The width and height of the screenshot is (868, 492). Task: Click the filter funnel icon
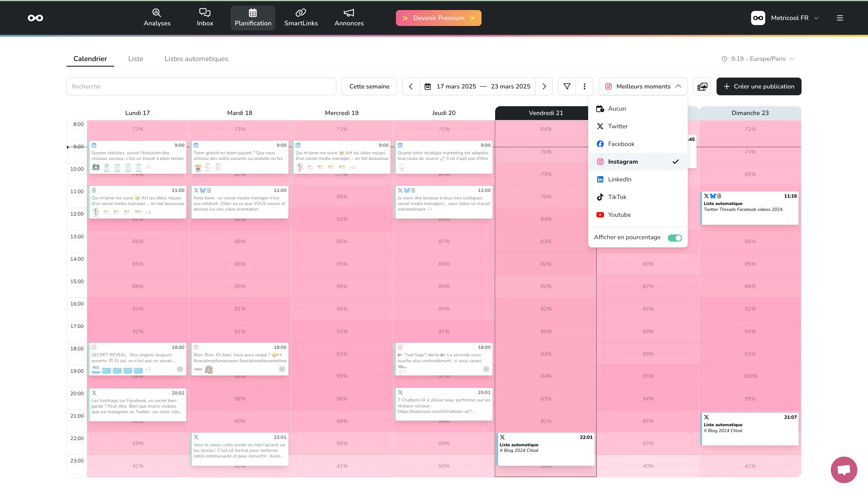click(x=567, y=86)
